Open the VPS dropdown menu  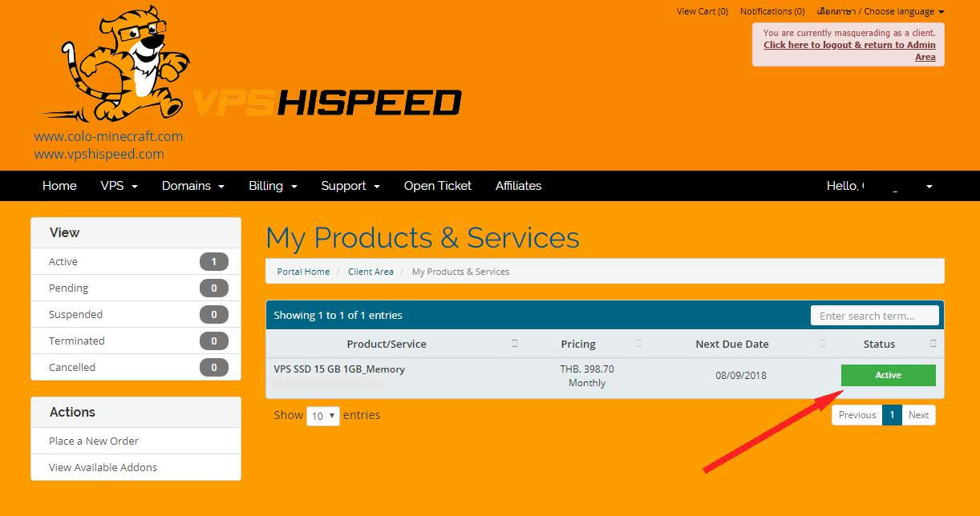(x=119, y=186)
